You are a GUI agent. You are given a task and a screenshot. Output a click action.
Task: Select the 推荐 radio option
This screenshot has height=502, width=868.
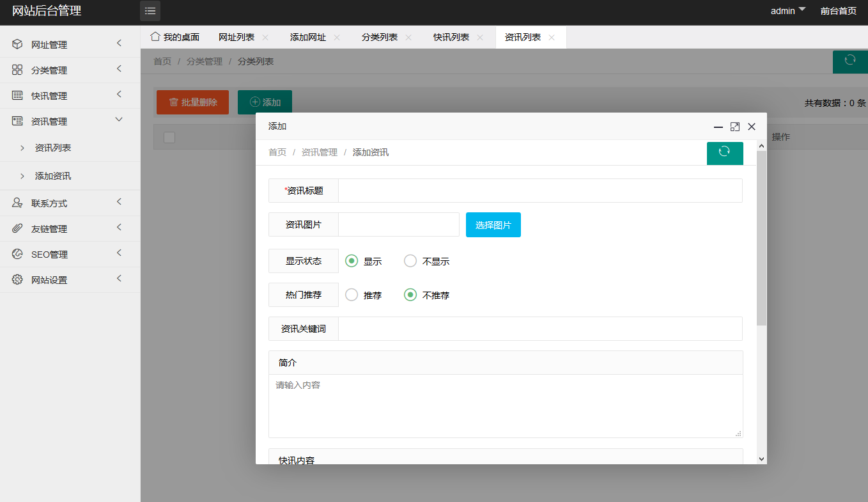[x=352, y=295]
